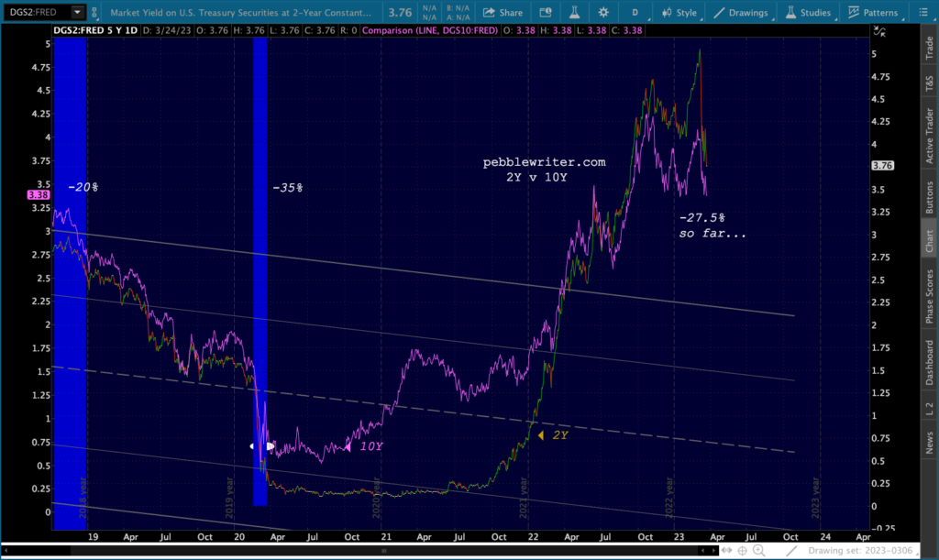This screenshot has width=939, height=560.
Task: Open the T&S side tab
Action: 929,82
